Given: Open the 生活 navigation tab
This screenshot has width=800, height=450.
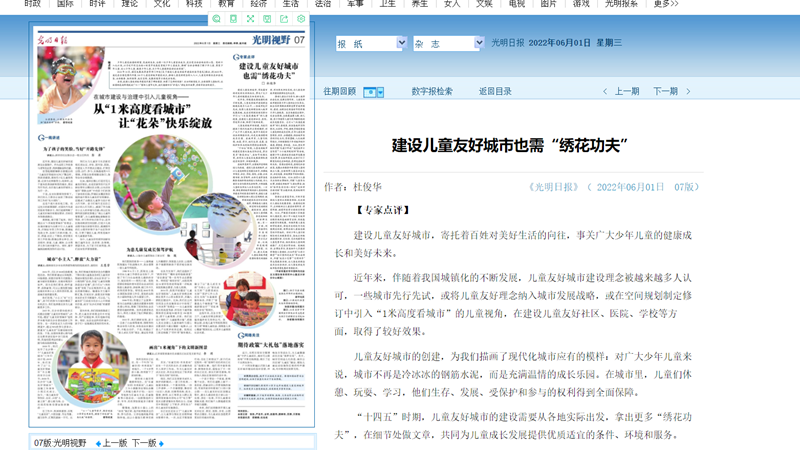Looking at the screenshot, I should coord(291,4).
